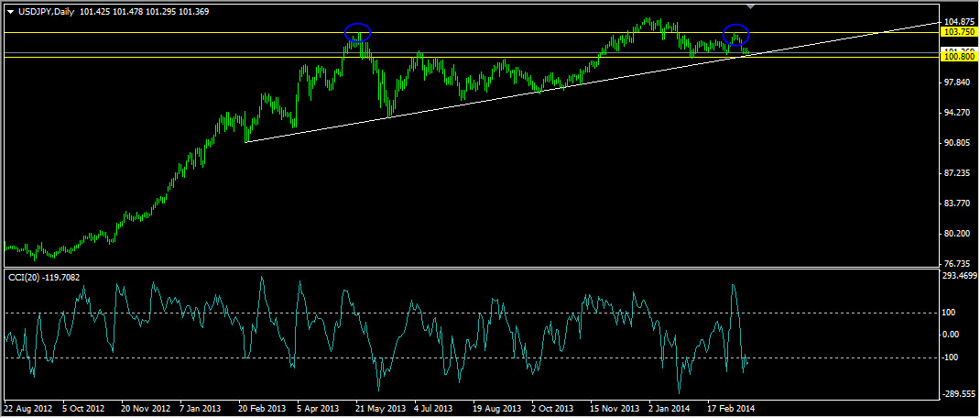Screen dimensions: 980x418
Task: Click the 100.800 yellow price label
Action: (959, 57)
